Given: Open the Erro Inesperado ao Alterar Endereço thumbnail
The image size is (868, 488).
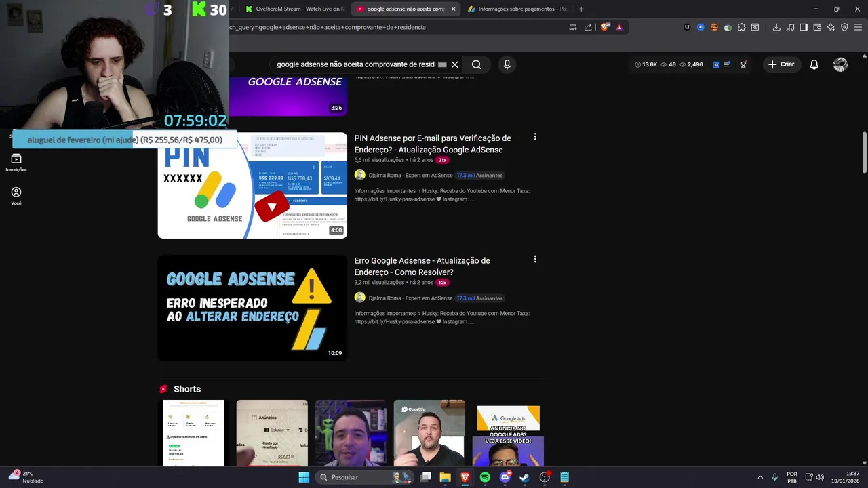Looking at the screenshot, I should [x=252, y=308].
